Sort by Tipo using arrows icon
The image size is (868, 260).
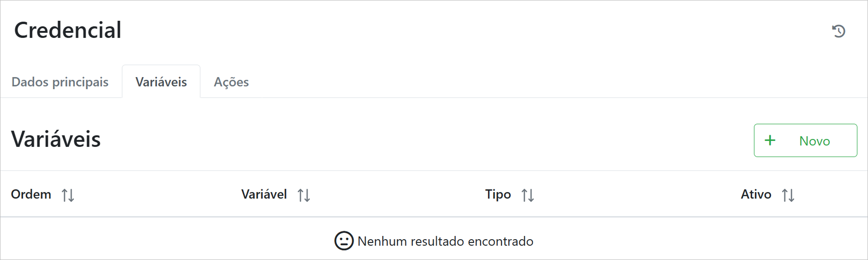tap(528, 195)
